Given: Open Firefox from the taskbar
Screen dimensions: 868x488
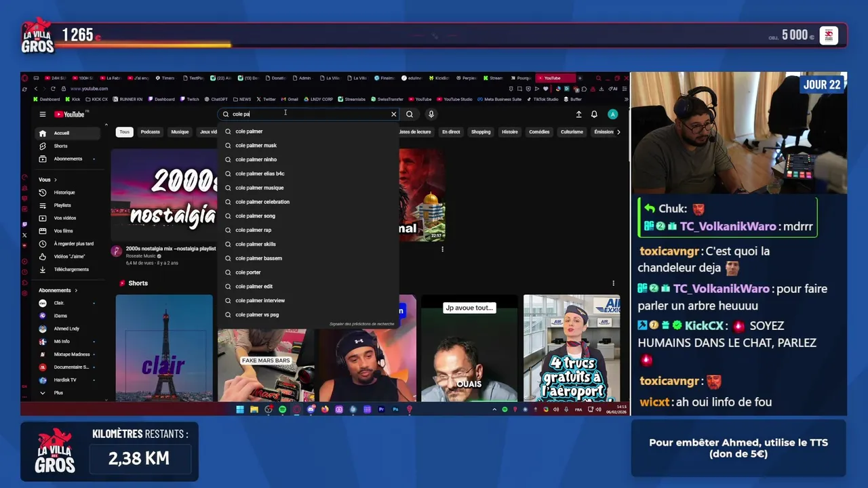Looking at the screenshot, I should click(x=325, y=409).
